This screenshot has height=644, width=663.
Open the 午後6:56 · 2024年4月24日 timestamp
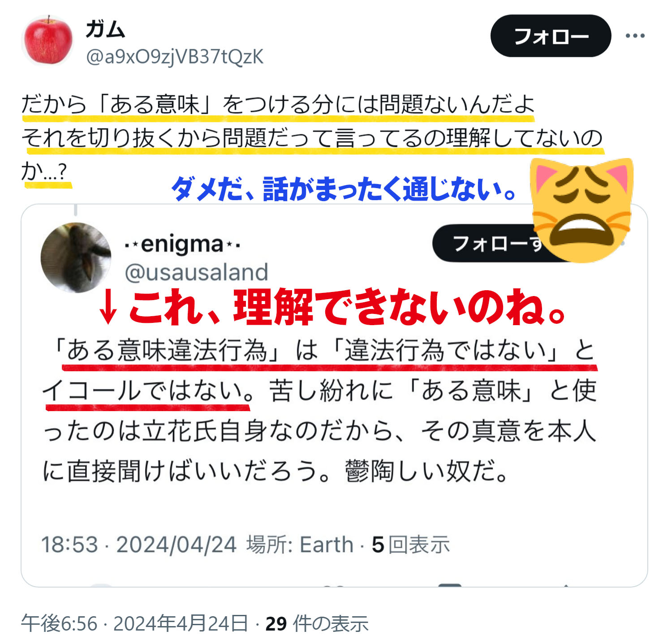click(134, 623)
